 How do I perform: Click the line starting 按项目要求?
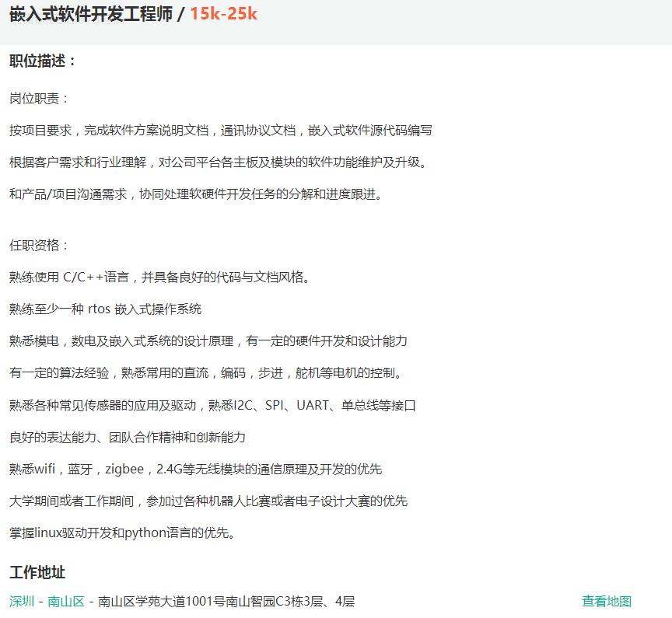tap(221, 131)
